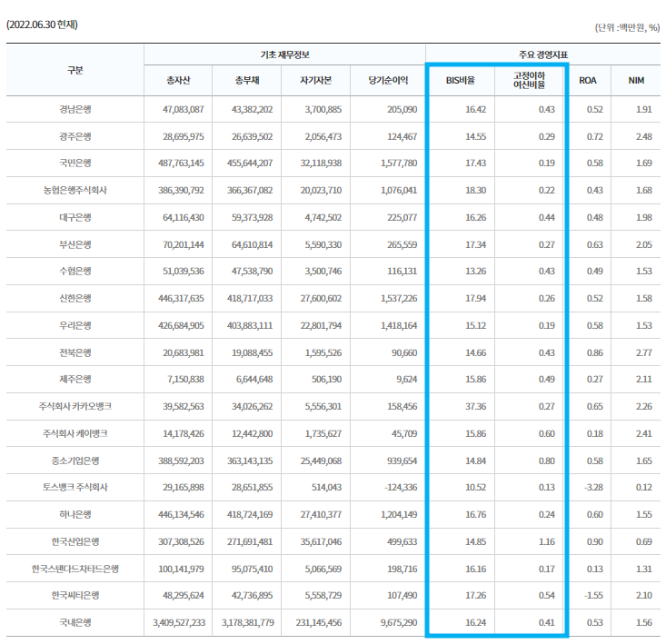Image resolution: width=666 pixels, height=644 pixels.
Task: Select total liabilities value 3,178,381,779
Action: (x=248, y=623)
